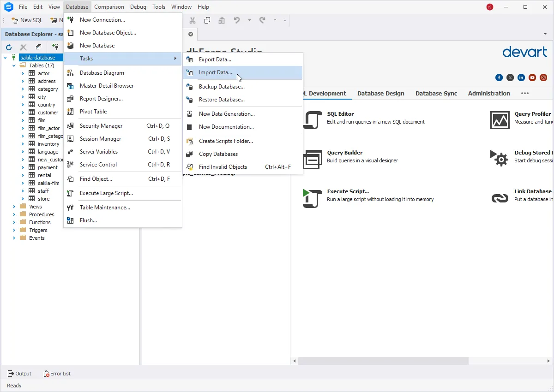Select the Cut icon in the toolbar

tap(193, 20)
